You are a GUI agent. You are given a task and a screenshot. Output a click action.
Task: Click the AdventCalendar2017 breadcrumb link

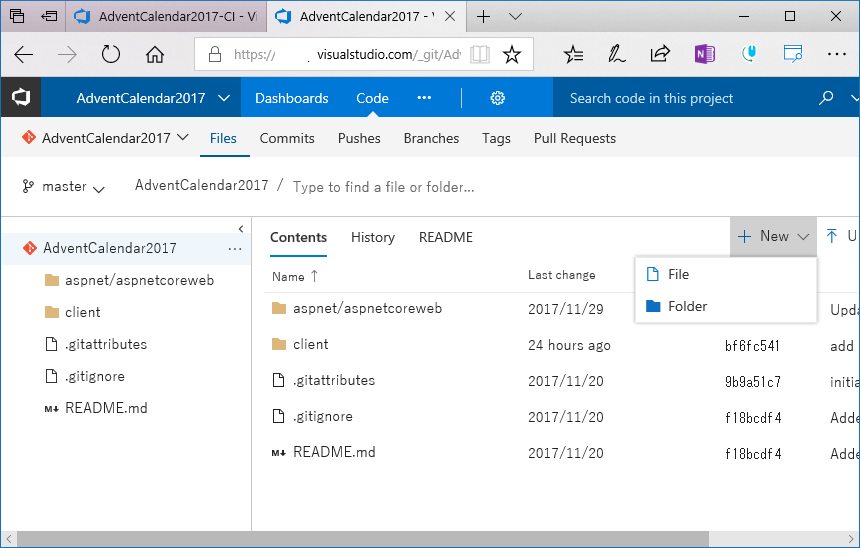tap(201, 185)
